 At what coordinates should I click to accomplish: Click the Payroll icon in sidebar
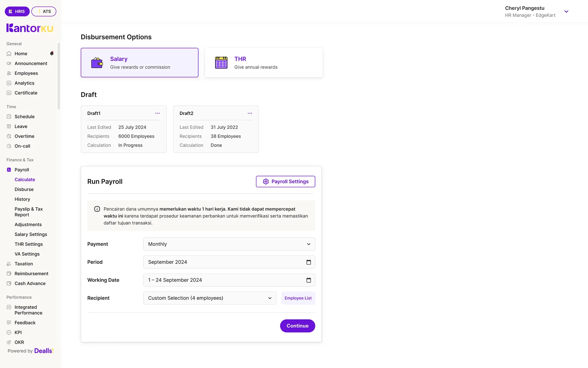tap(9, 170)
